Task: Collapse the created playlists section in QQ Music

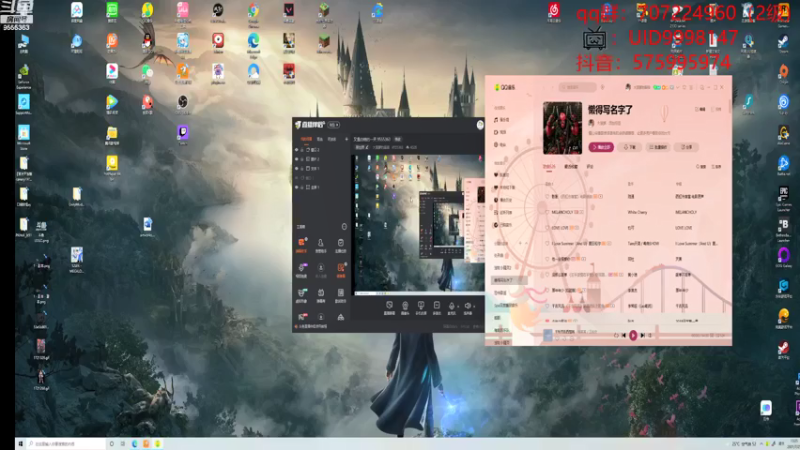Action: point(526,243)
